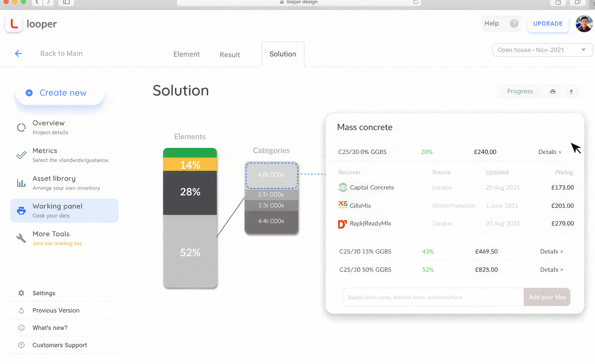The image size is (595, 364).
Task: Click the back arrow icon
Action: pos(18,54)
